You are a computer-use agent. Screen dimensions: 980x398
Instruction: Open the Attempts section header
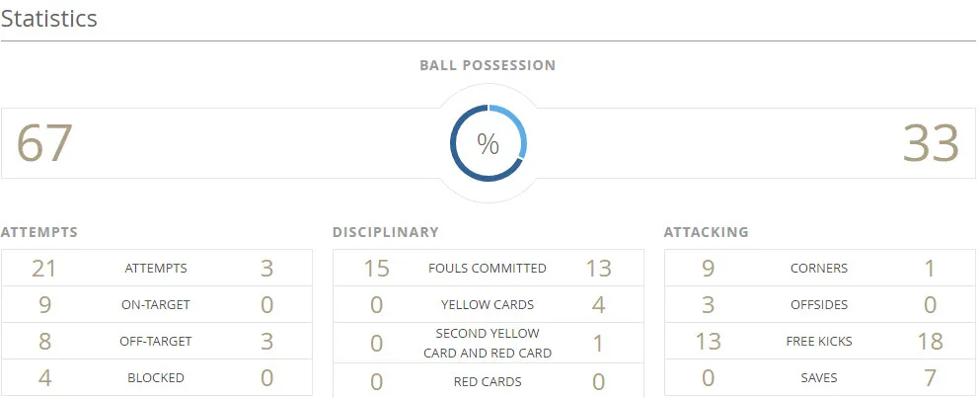point(39,232)
